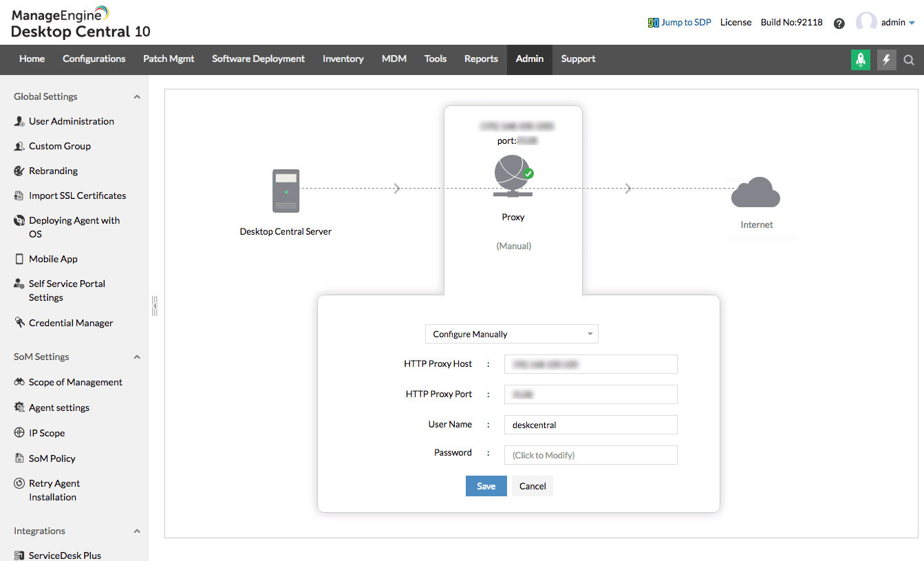Click the IP Scope globe icon
The height and width of the screenshot is (561, 924).
[19, 433]
